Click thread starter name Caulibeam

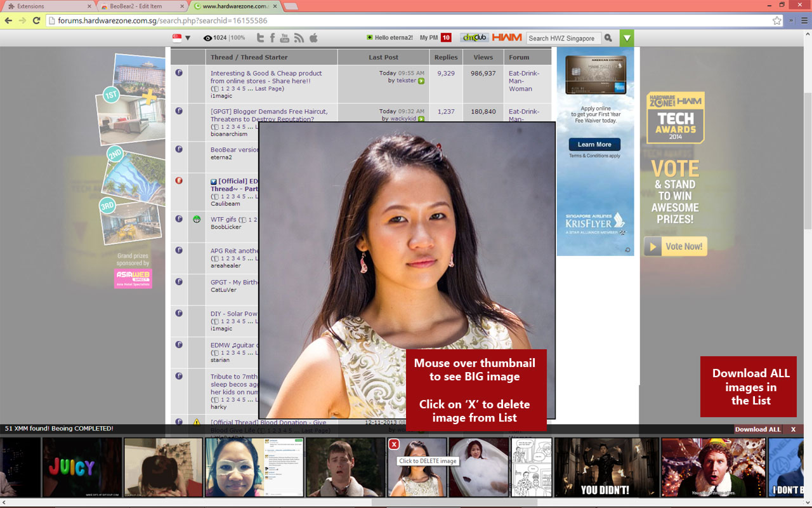(x=225, y=204)
